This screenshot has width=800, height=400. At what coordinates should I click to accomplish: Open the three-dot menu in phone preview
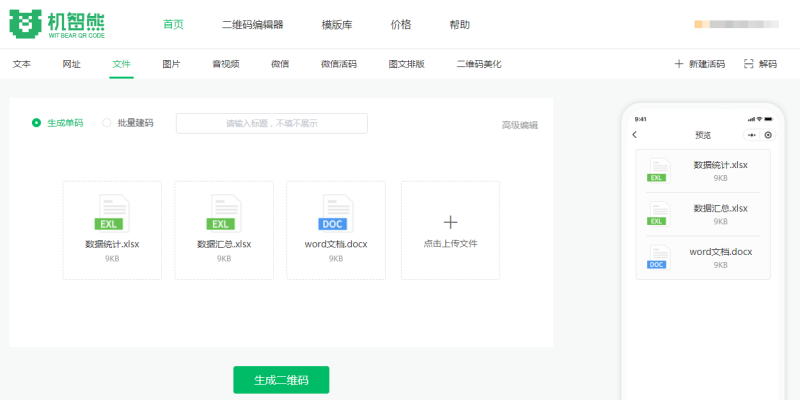pyautogui.click(x=751, y=135)
